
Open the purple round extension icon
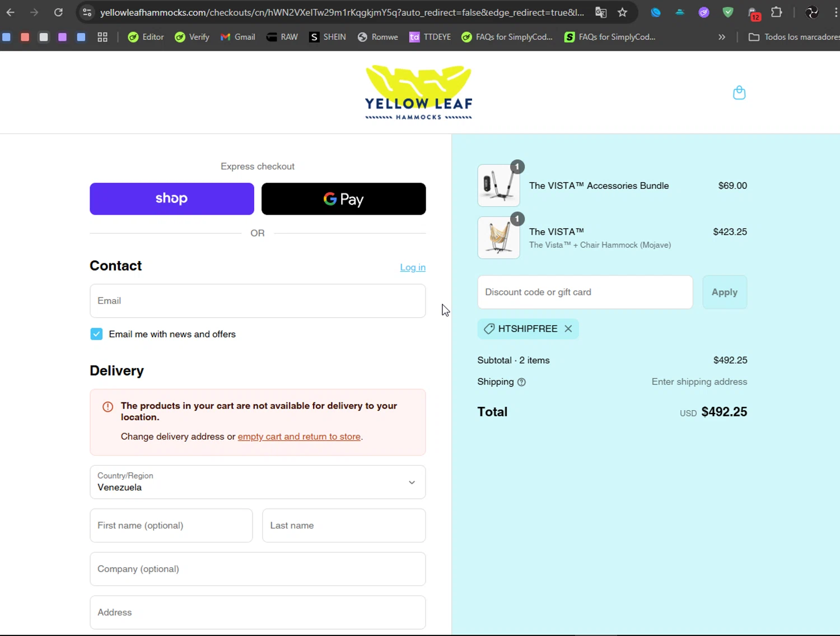(x=704, y=12)
